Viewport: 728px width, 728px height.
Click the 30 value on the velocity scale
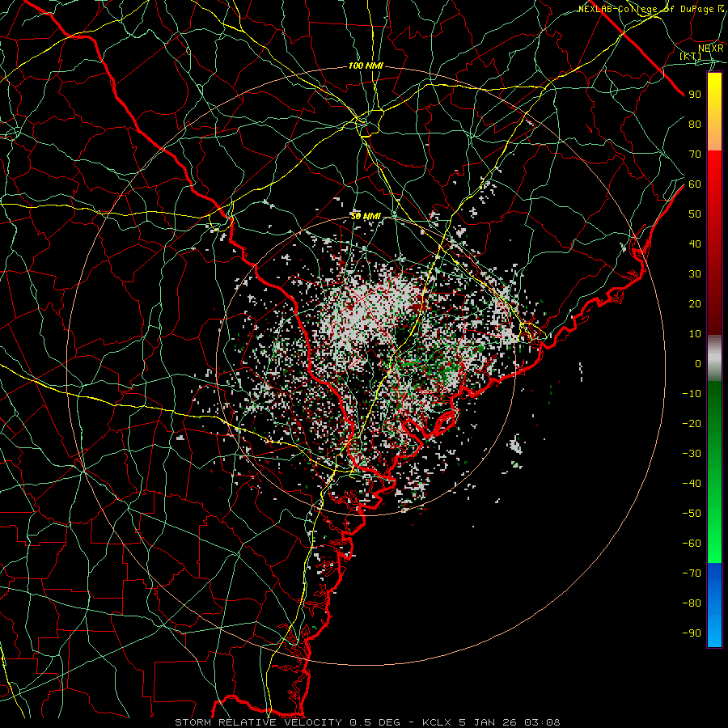pos(695,274)
